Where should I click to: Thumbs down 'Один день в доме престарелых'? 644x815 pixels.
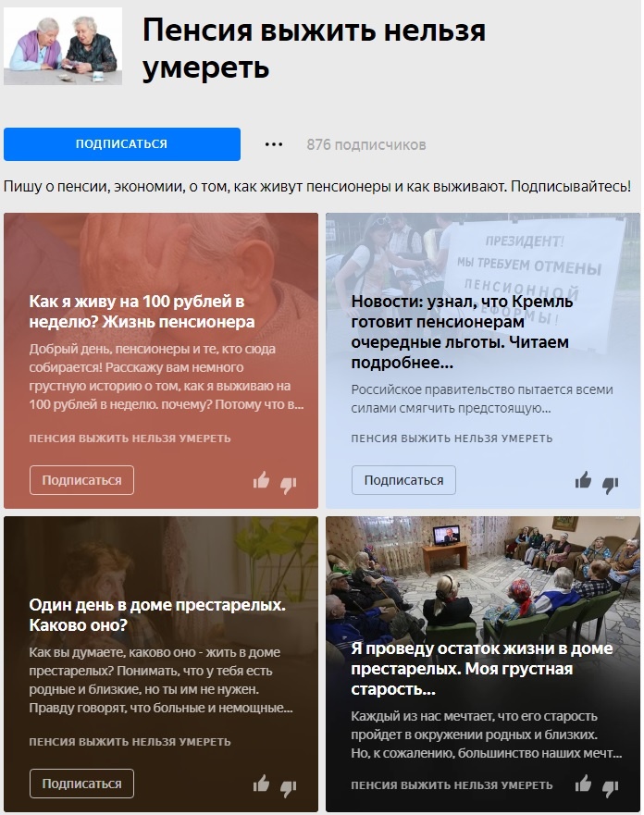coord(288,789)
